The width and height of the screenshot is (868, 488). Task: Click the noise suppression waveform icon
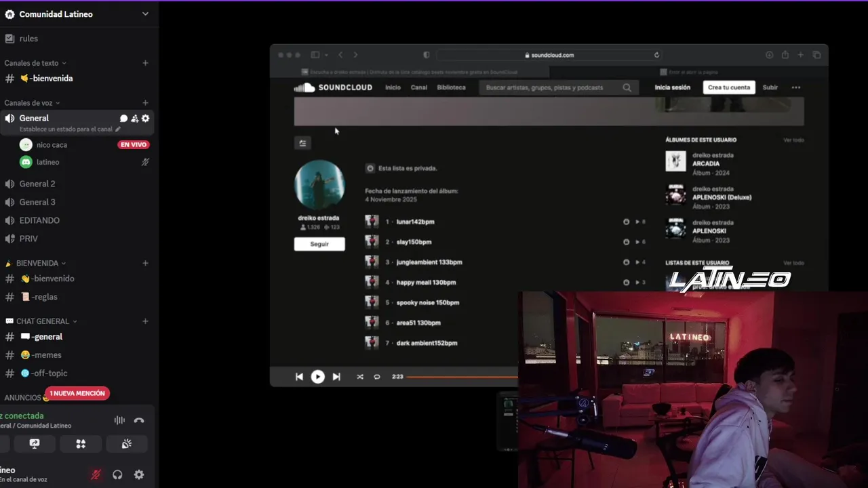tap(119, 420)
